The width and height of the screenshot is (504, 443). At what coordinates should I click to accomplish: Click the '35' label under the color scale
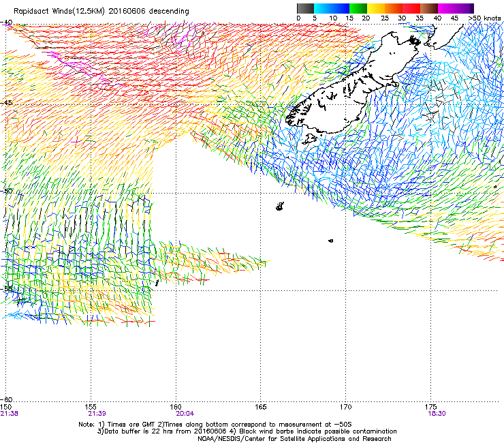(420, 18)
